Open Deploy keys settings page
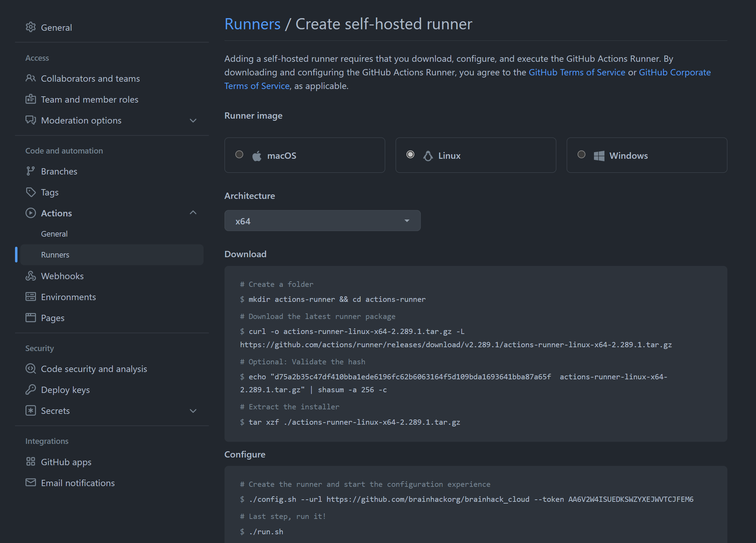Screen dimensions: 756x543 (65, 390)
